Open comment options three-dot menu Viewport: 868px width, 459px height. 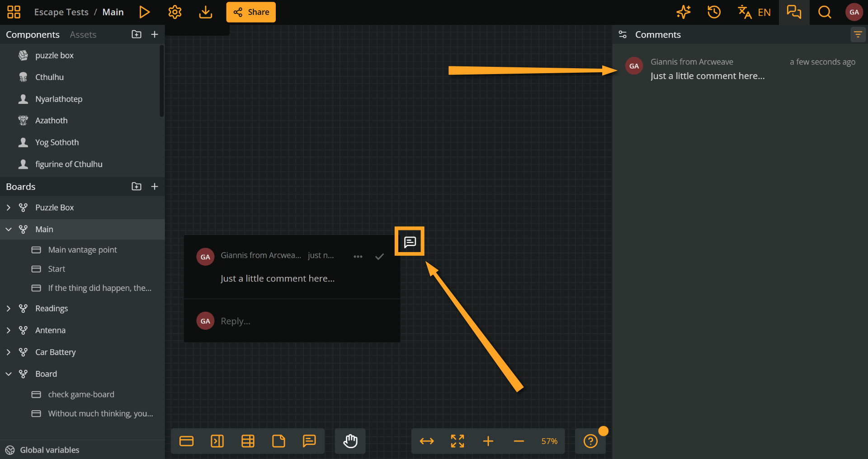[358, 257]
